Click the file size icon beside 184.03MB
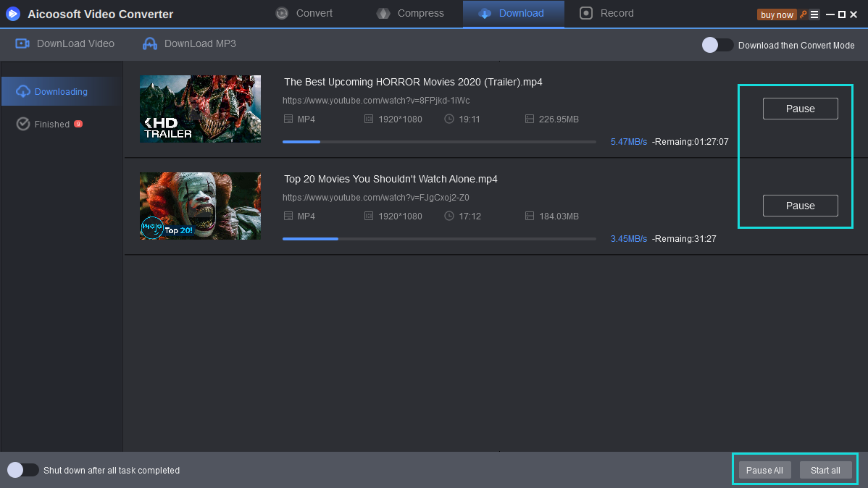868x488 pixels. 529,216
